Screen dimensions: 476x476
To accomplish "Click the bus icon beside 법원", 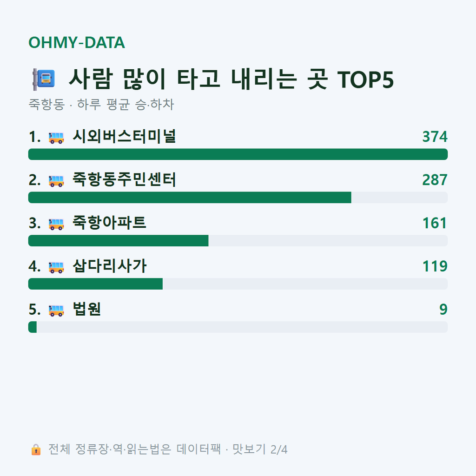I will [x=56, y=310].
